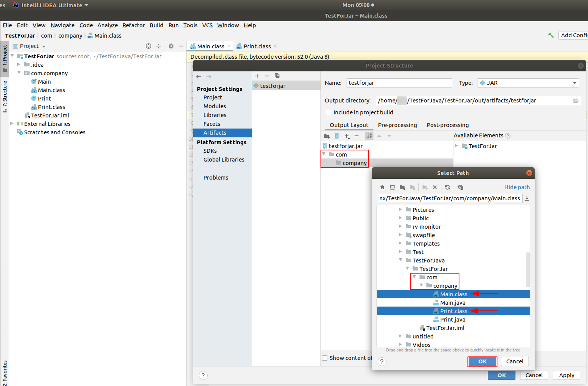The image size is (588, 386).
Task: Click Add Configuration button
Action: pyautogui.click(x=573, y=35)
